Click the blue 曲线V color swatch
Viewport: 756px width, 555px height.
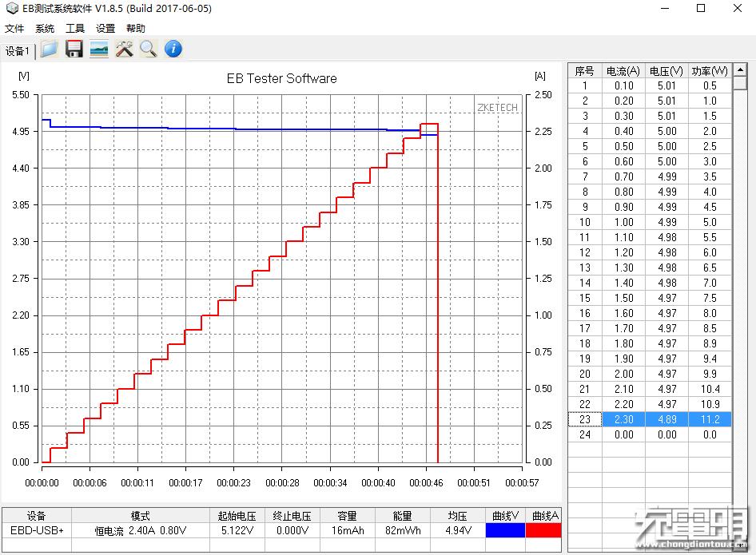pos(505,530)
